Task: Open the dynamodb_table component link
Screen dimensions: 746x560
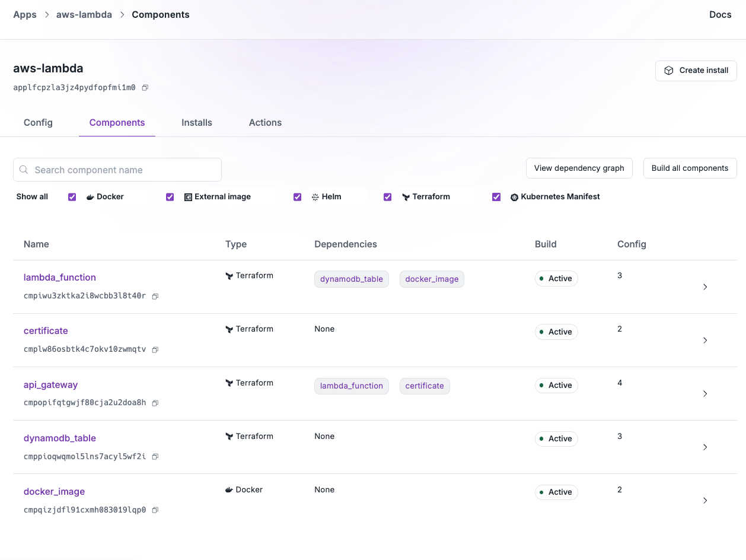Action: [x=60, y=438]
